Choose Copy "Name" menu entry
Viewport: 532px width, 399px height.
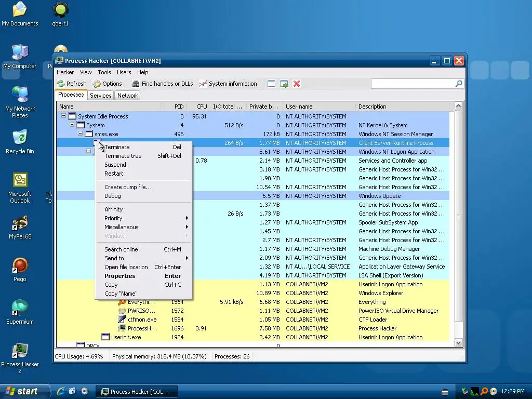pyautogui.click(x=143, y=294)
